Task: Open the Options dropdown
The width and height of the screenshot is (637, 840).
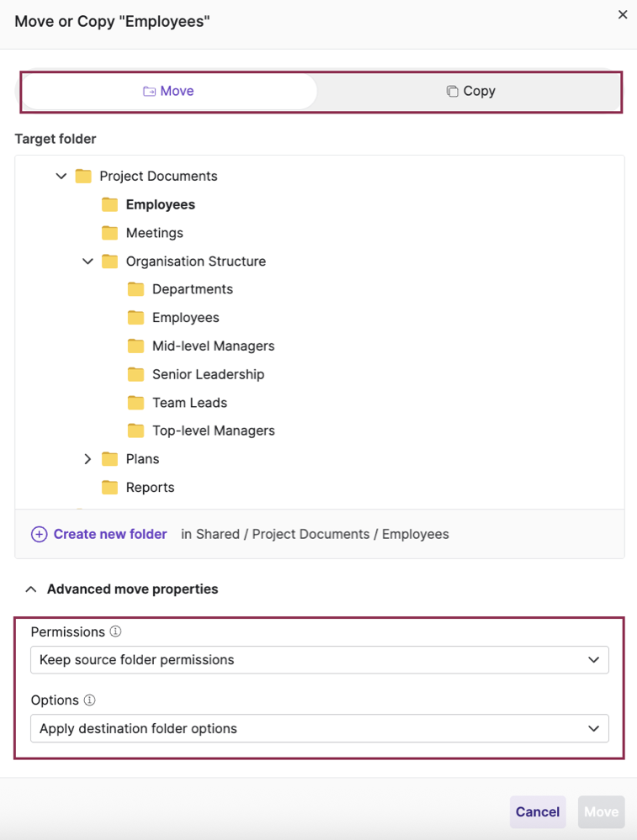Action: point(319,729)
